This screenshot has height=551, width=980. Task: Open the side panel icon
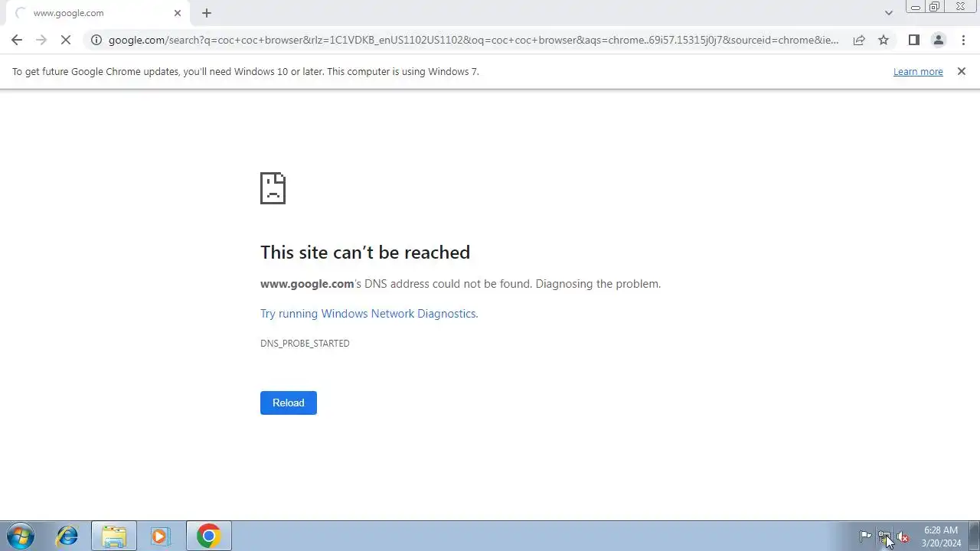(x=913, y=40)
